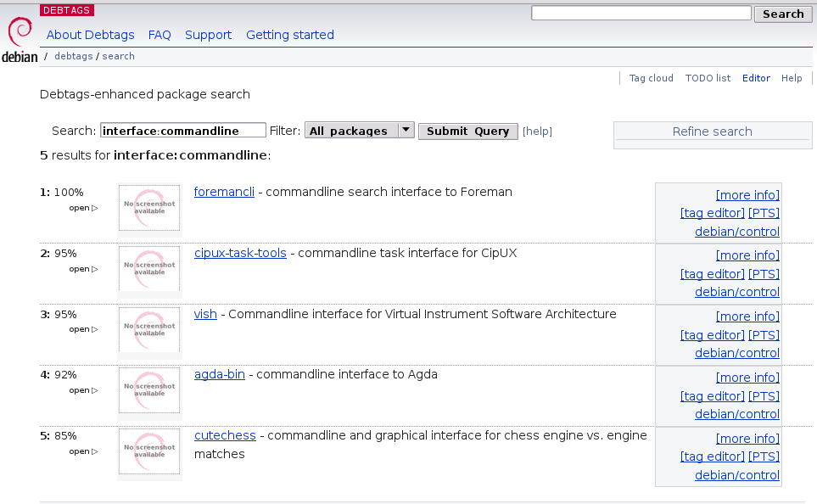Open the cipux-task-tools package link
817x504 pixels.
pos(240,253)
